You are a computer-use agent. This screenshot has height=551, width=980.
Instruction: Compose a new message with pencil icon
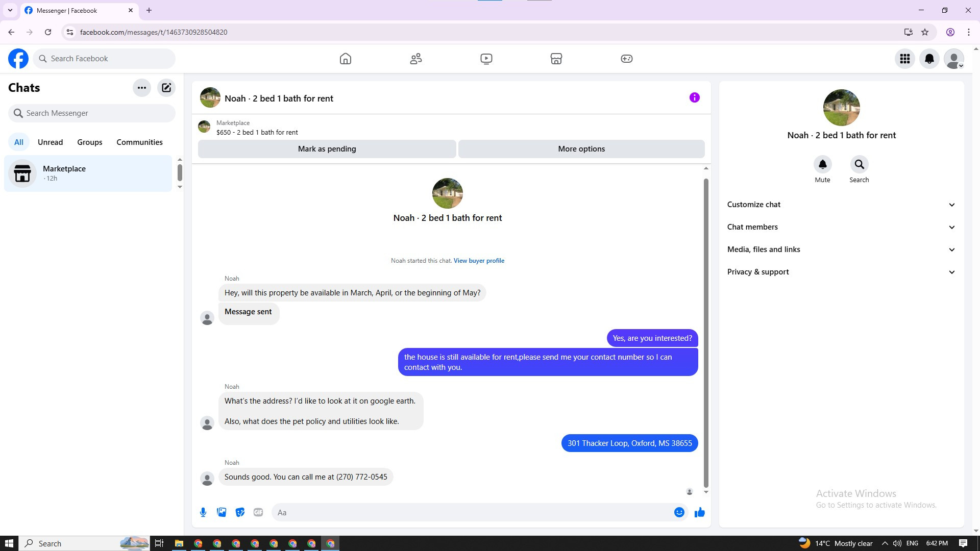pyautogui.click(x=166, y=88)
